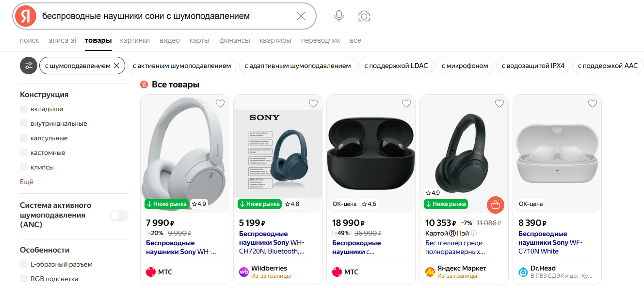644x288 pixels.
Task: Toggle active noise cancellation (ANC) switch
Action: [x=118, y=216]
